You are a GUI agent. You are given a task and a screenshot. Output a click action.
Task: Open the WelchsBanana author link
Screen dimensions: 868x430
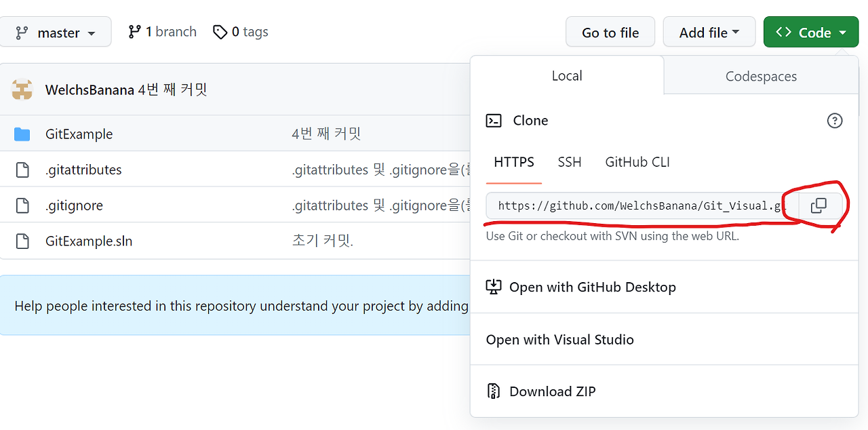90,90
